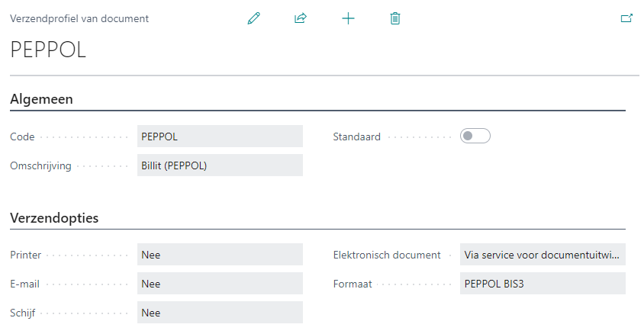Toggle the Standaard switch
This screenshot has height=334, width=644.
[x=475, y=136]
